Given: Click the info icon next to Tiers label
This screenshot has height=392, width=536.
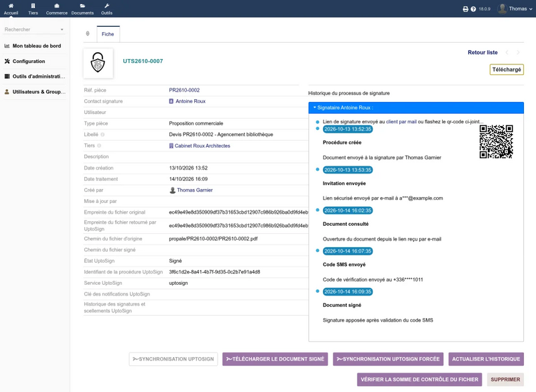Looking at the screenshot, I should [99, 145].
